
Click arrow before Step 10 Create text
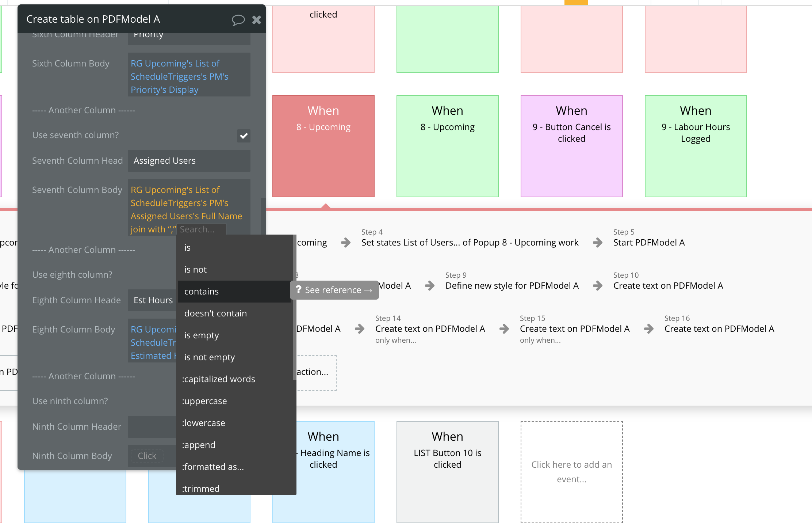pyautogui.click(x=598, y=286)
